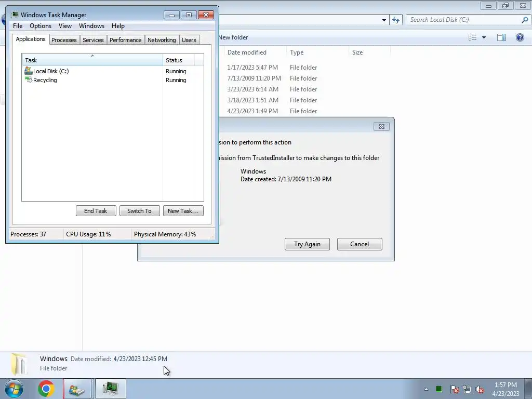Click the search magnifier icon in Explorer
532x399 pixels.
[x=525, y=20]
